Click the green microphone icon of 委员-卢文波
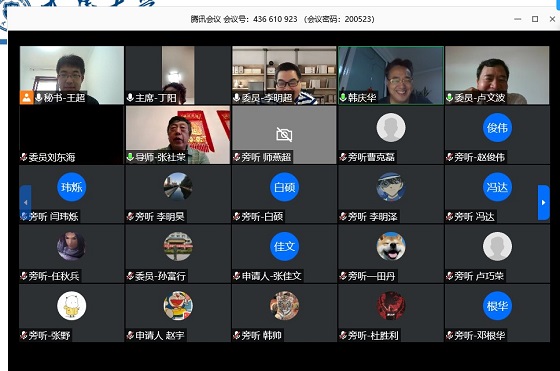This screenshot has height=371, width=560. [x=450, y=97]
